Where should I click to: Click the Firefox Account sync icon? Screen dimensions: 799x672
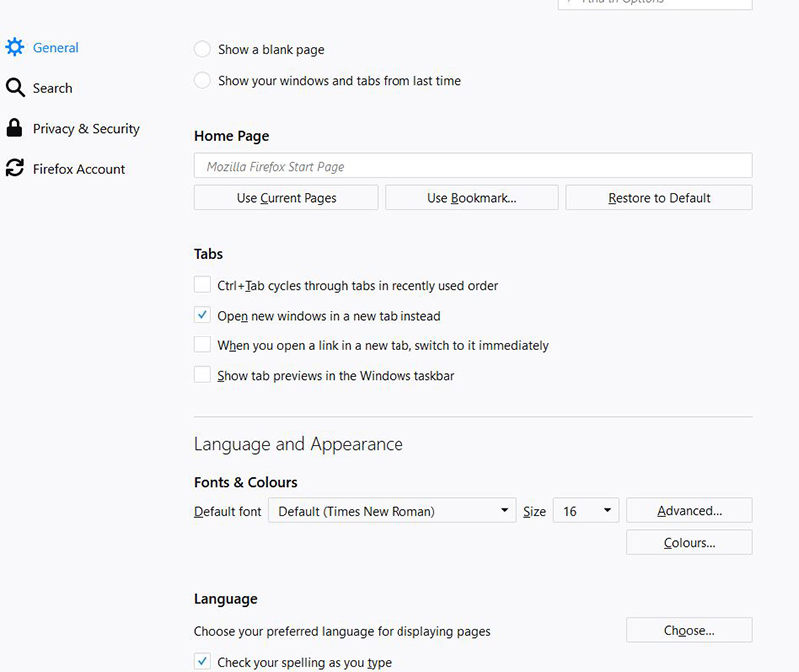tap(14, 169)
